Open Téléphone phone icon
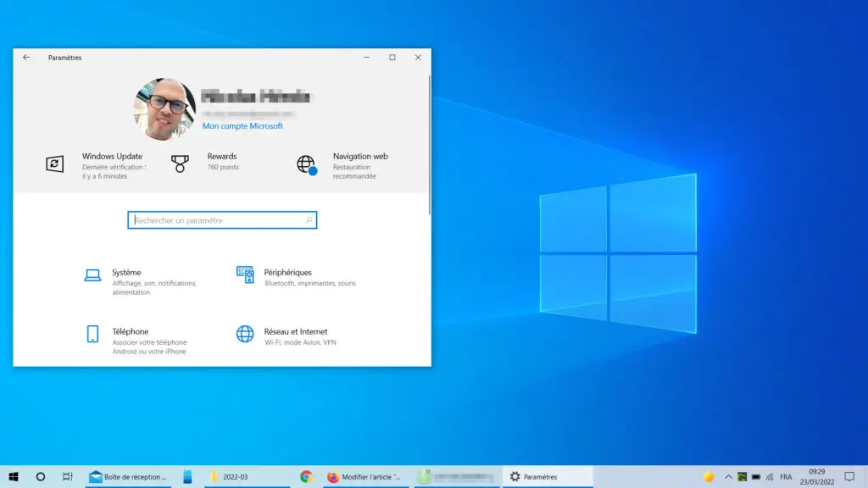 click(x=92, y=334)
